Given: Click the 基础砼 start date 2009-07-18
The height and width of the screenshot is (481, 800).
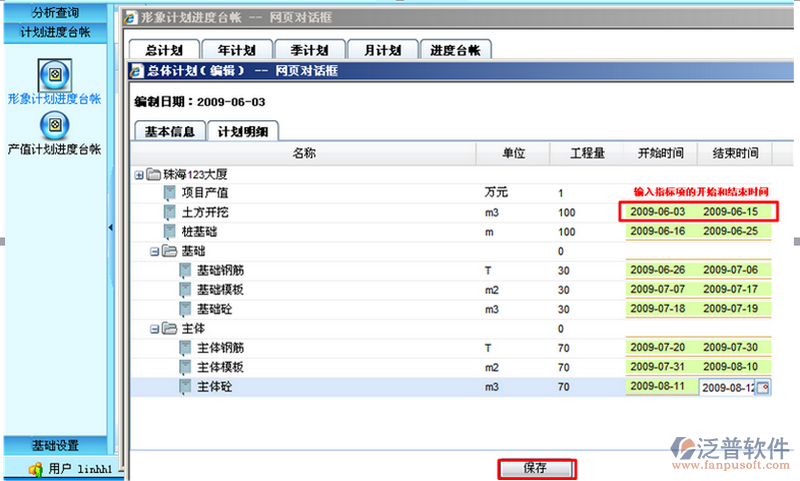Looking at the screenshot, I should 658,309.
